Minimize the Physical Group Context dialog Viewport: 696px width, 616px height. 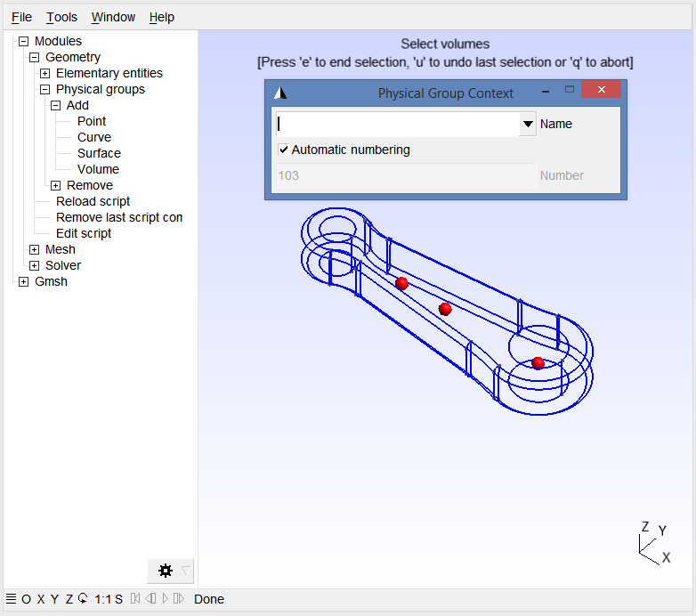[546, 91]
